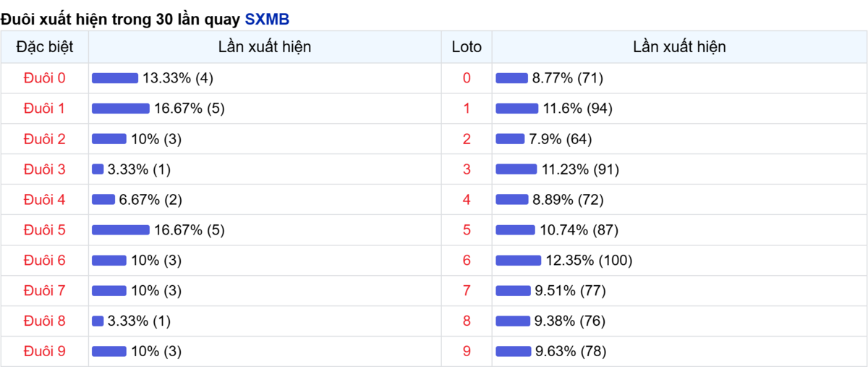Click the Loto 3 11.23% bar
The width and height of the screenshot is (868, 367).
pos(516,169)
